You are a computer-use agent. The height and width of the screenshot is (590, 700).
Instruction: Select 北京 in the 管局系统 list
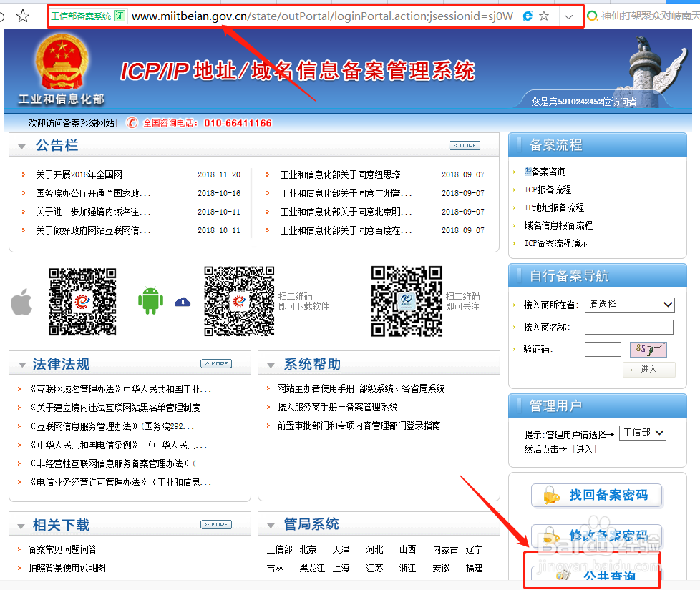click(309, 549)
